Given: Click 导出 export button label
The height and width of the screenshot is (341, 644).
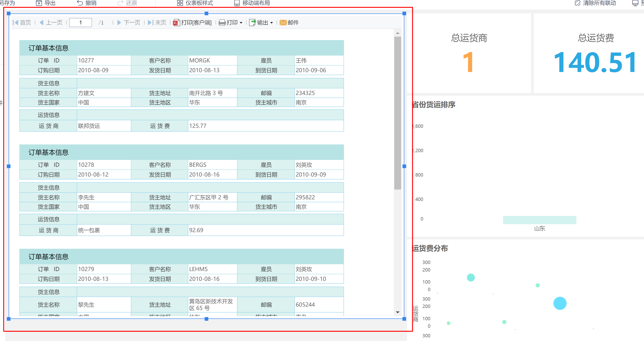Looking at the screenshot, I should (50, 3).
